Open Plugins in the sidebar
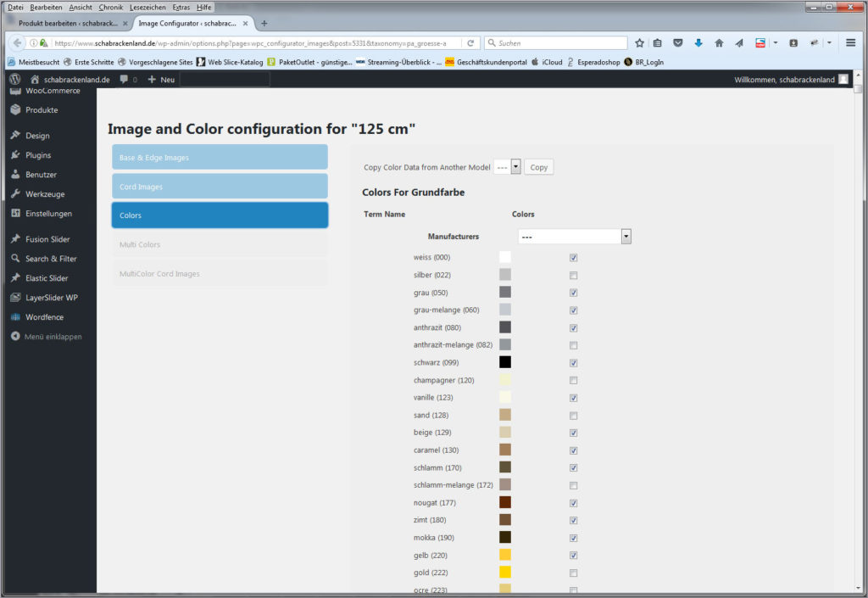868x598 pixels. [37, 155]
